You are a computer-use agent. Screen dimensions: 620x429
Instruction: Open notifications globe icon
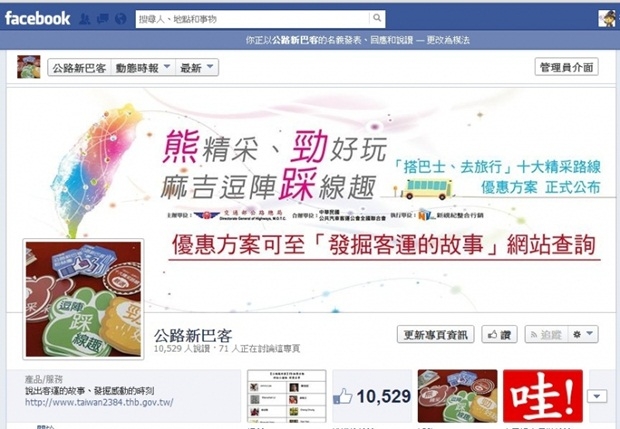[x=121, y=19]
